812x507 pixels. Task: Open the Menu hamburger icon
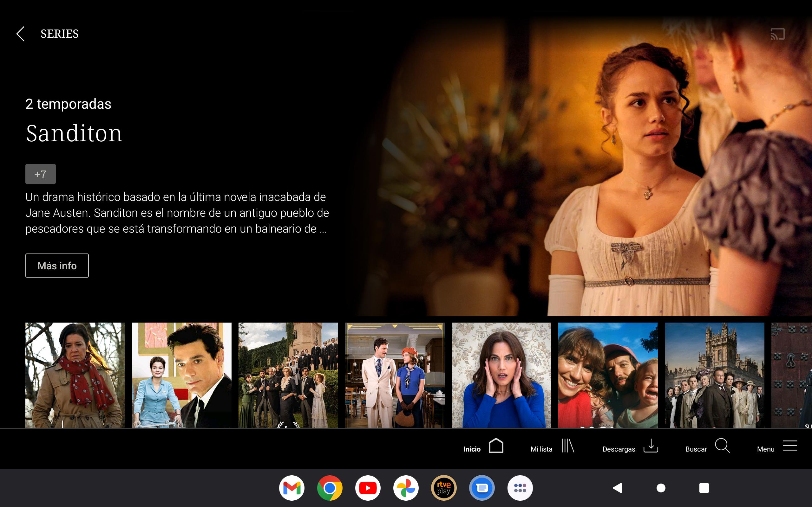(790, 446)
